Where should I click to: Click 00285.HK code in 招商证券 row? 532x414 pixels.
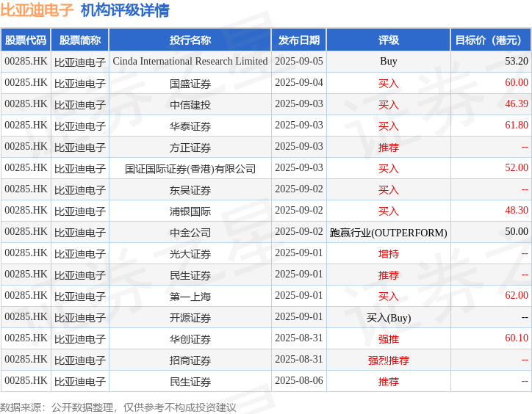(x=26, y=360)
